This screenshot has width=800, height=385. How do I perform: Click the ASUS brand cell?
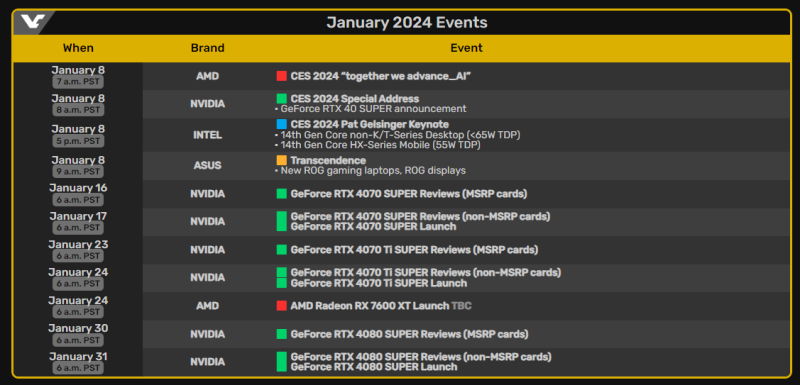tap(208, 166)
